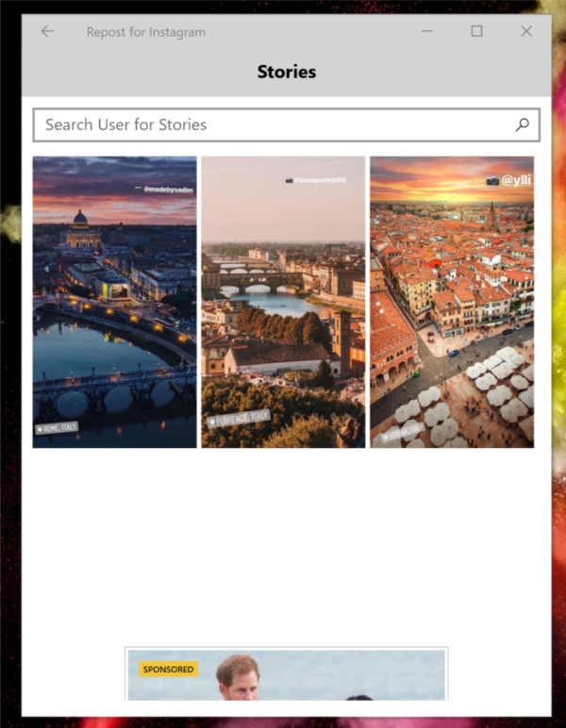Open the Florence, Italy story thumbnail
566x728 pixels.
[283, 303]
